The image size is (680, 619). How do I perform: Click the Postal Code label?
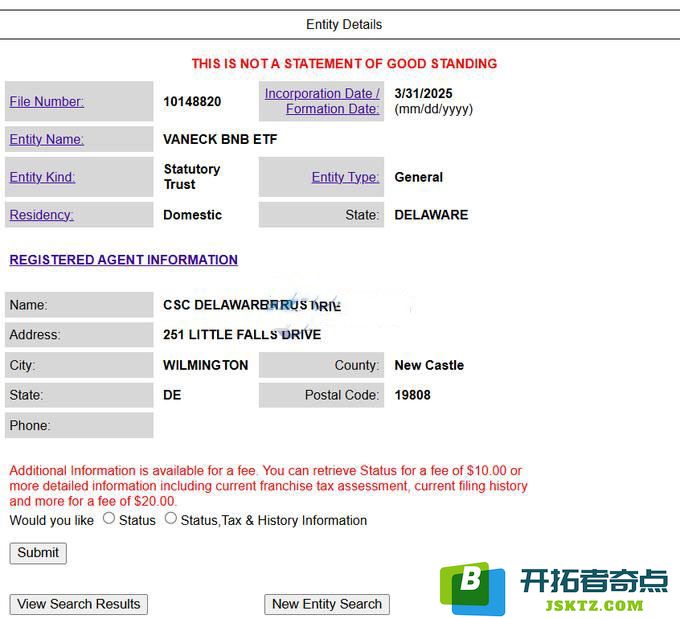pyautogui.click(x=342, y=395)
